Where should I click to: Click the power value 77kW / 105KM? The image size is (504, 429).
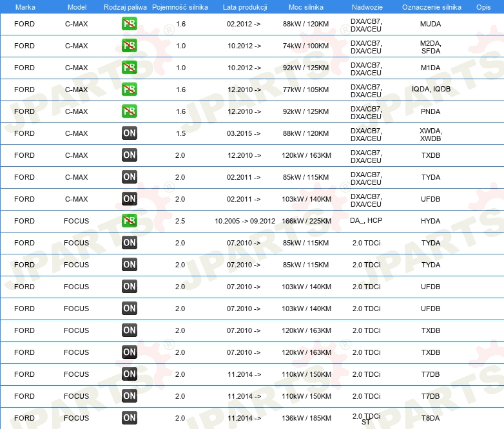[305, 90]
